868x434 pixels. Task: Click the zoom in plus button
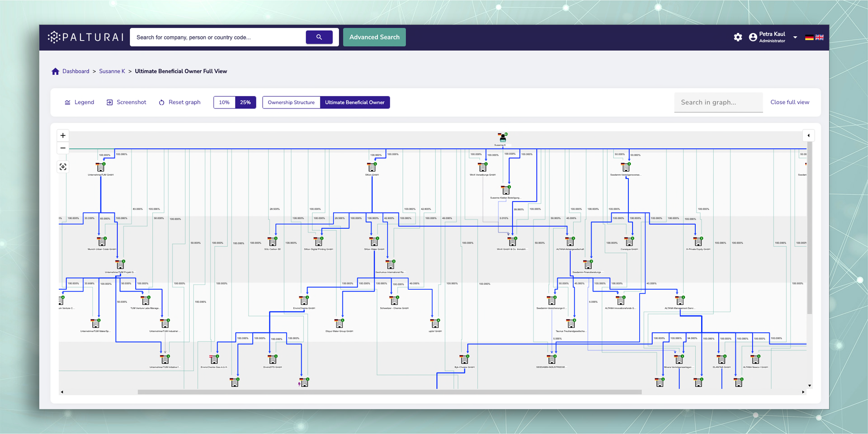click(63, 136)
